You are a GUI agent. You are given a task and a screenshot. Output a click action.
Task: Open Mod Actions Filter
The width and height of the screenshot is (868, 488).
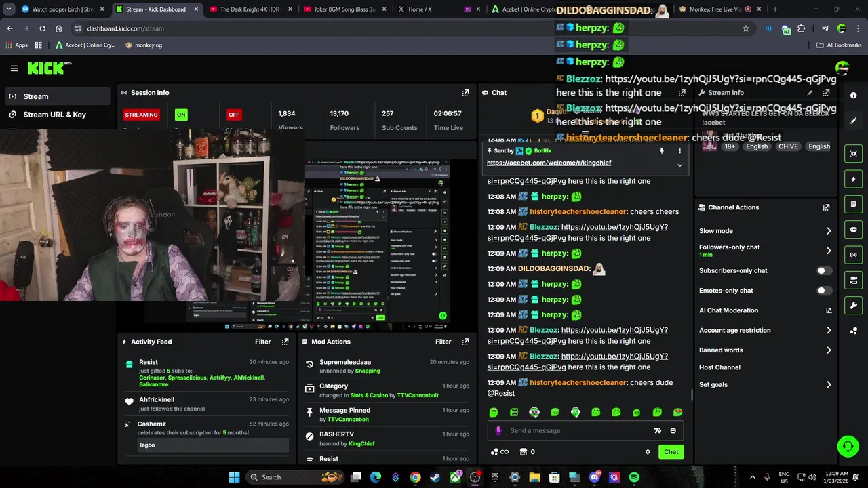click(443, 342)
